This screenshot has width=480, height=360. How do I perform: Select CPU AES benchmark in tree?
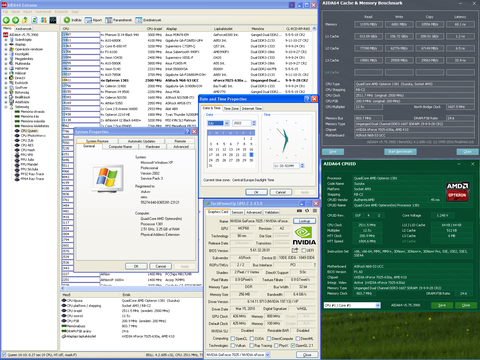point(27,145)
